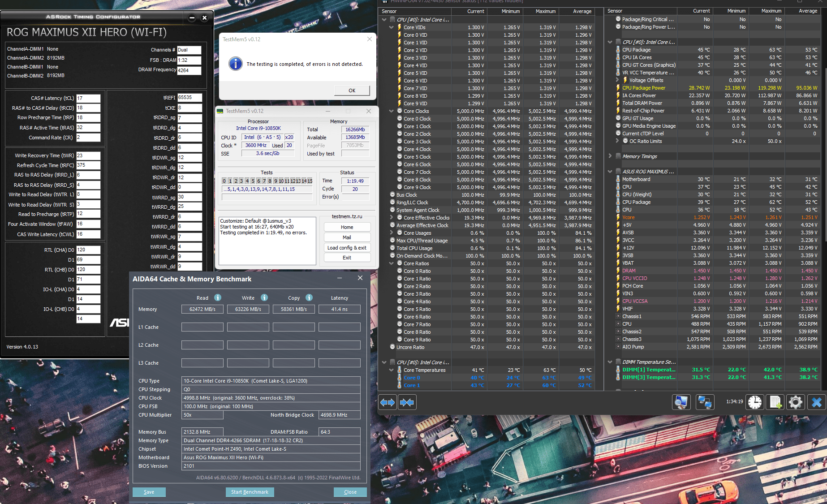This screenshot has width=827, height=504.
Task: Click tREFI value field showing 65535
Action: pos(190,98)
